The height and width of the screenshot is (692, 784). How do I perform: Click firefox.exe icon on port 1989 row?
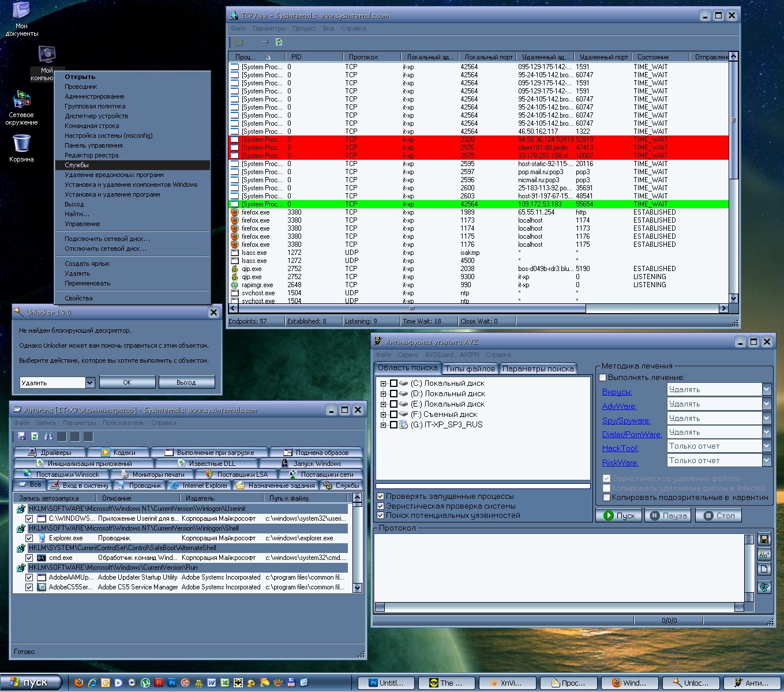(235, 212)
